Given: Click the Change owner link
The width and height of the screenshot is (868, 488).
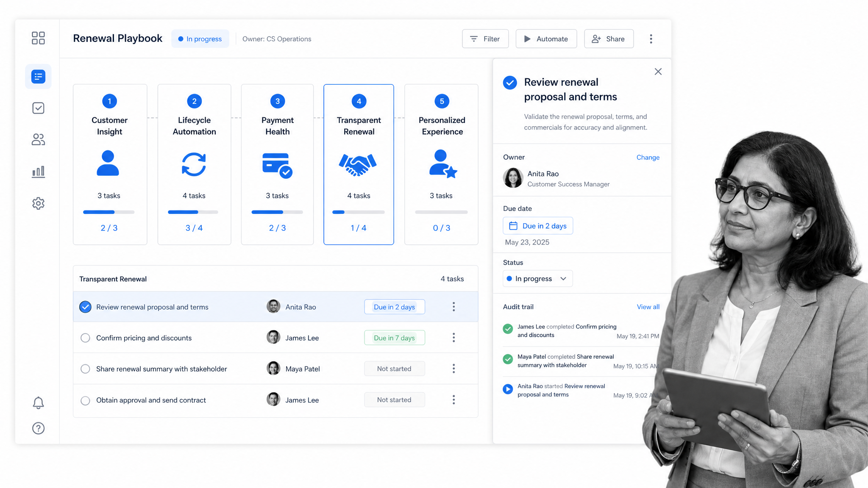Looking at the screenshot, I should (x=648, y=157).
